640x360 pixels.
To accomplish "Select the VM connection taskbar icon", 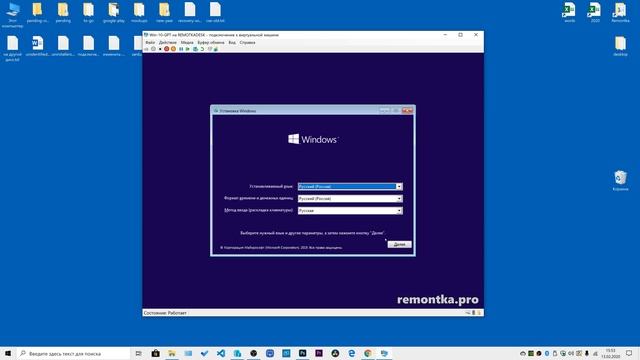I will 384,353.
